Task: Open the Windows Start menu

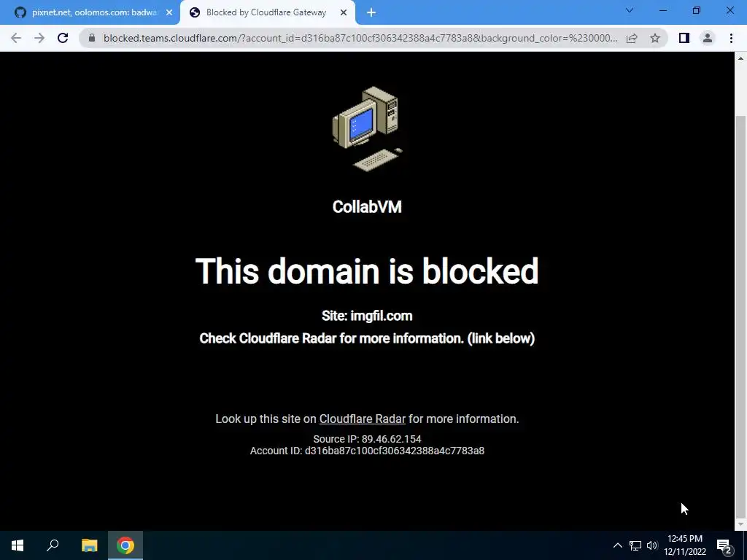Action: coord(18,545)
